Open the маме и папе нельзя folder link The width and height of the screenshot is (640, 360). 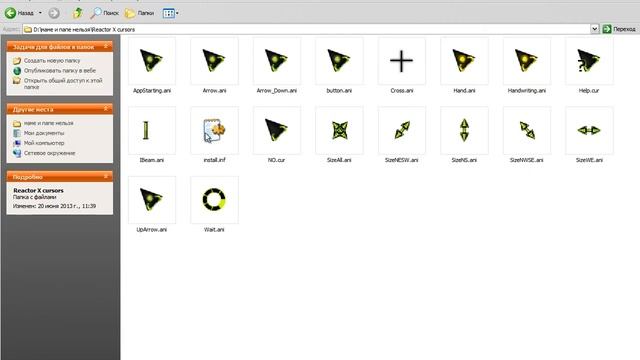[49, 123]
